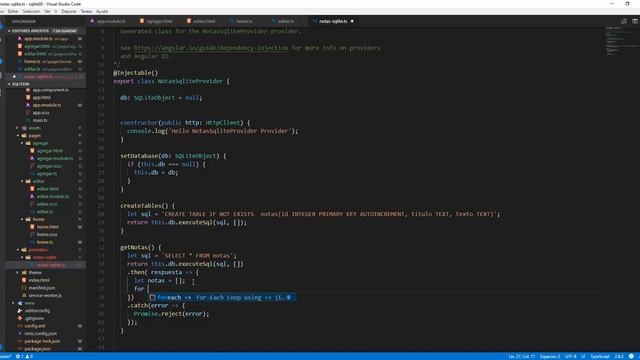This screenshot has height=360, width=640.
Task: Open agregar.html in open editors list
Action: [46, 47]
